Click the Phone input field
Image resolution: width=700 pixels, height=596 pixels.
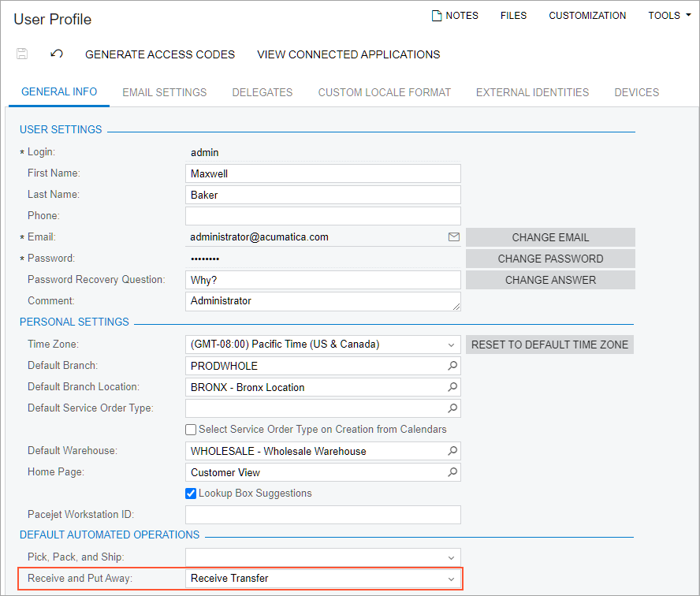[322, 216]
